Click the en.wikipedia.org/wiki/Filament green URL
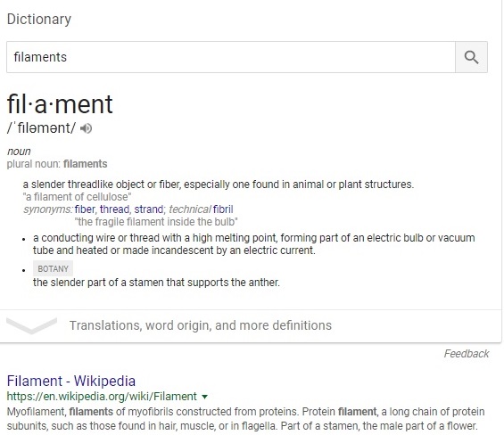This screenshot has height=435, width=504. (102, 397)
